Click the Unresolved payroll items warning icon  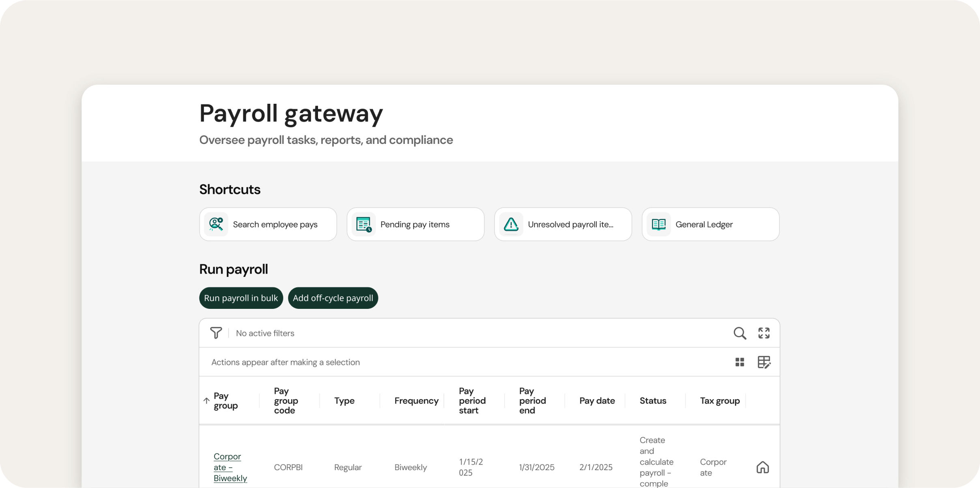click(511, 224)
